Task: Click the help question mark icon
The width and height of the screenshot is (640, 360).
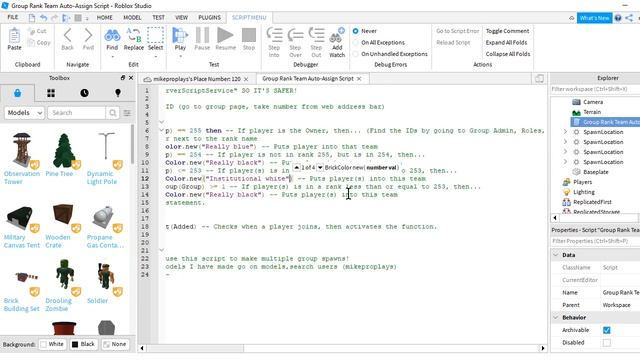Action: coord(618,18)
